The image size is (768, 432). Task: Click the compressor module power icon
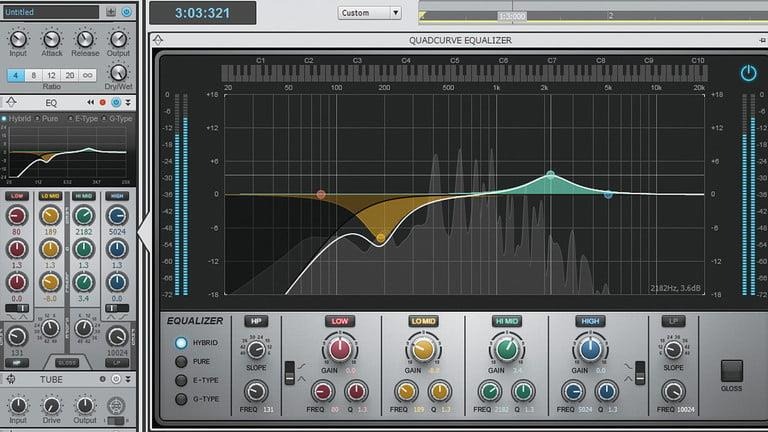127,12
